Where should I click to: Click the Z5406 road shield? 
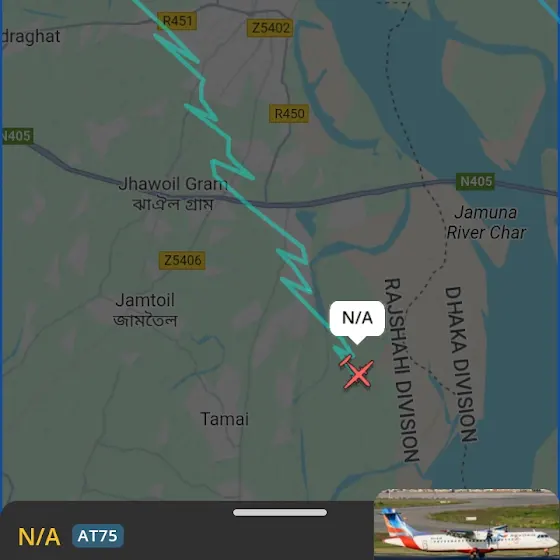point(182,260)
